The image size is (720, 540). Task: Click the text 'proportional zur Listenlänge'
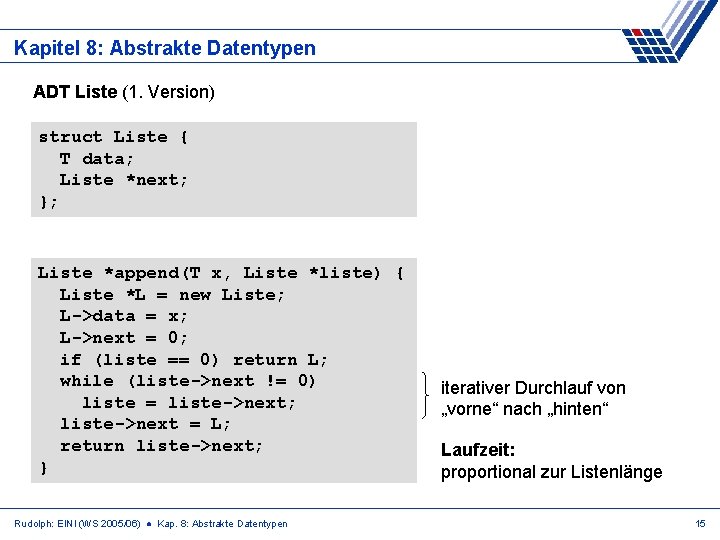[x=551, y=472]
